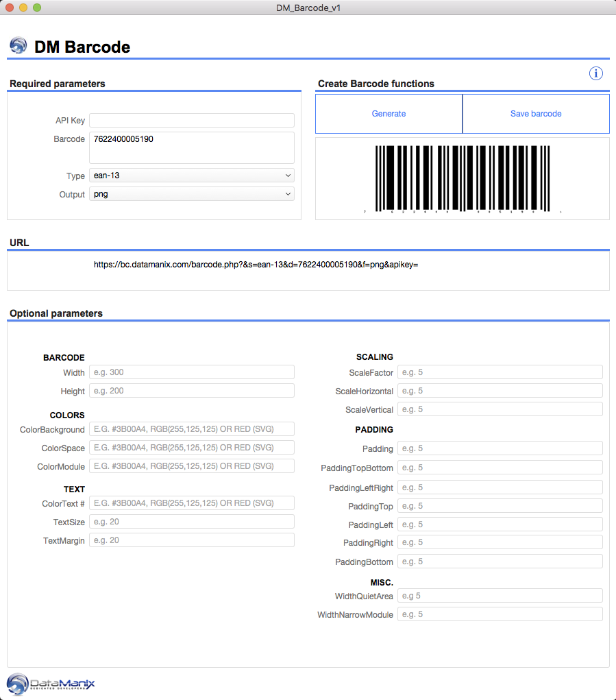The image size is (616, 700).
Task: Focus the Width input field
Action: coord(192,372)
